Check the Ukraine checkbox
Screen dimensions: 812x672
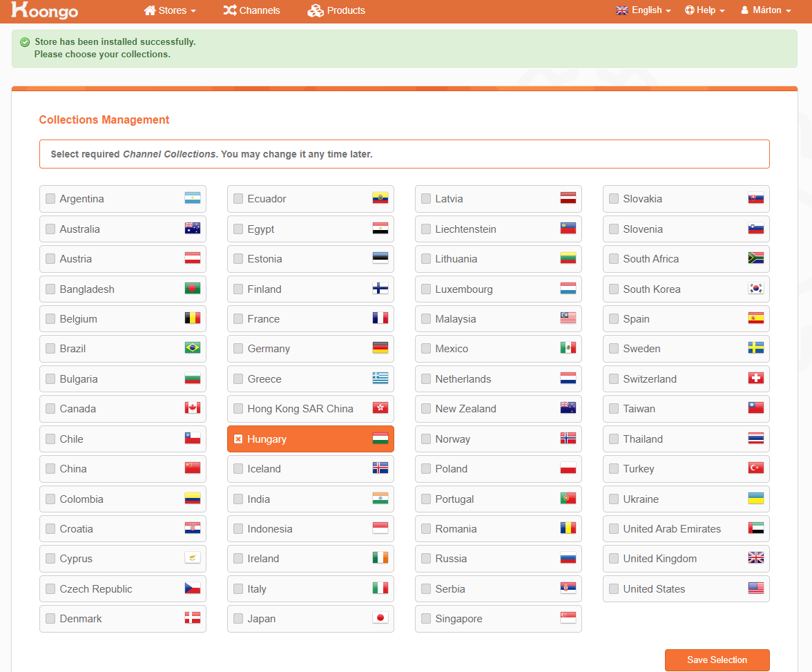point(614,499)
